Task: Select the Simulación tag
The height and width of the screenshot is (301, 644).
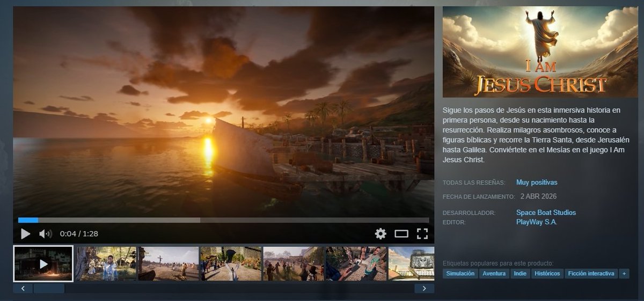Action: [x=460, y=274]
